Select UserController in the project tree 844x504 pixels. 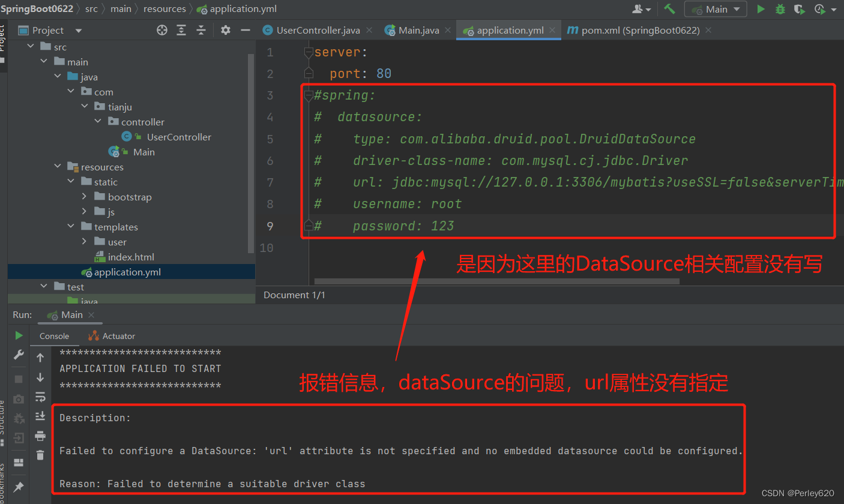[x=179, y=137]
